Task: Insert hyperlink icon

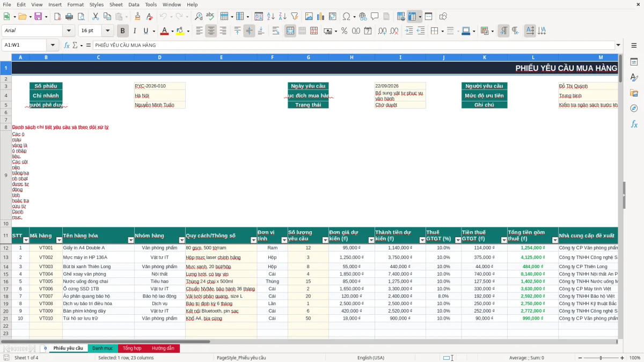Action: click(363, 17)
